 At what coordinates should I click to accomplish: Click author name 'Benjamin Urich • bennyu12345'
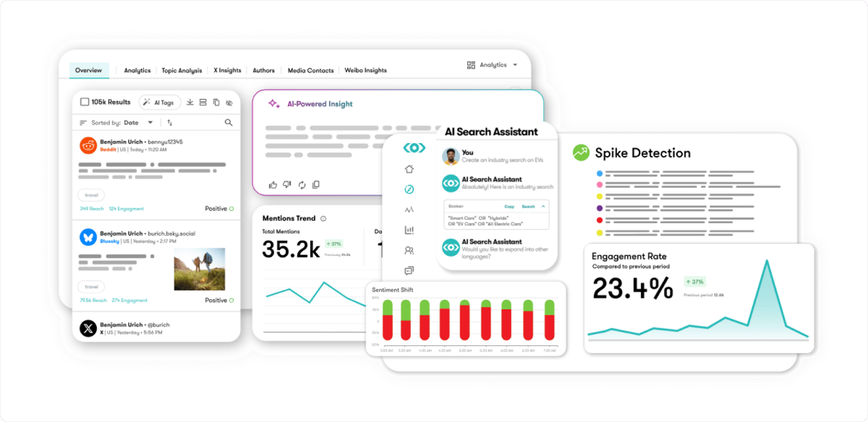click(141, 142)
